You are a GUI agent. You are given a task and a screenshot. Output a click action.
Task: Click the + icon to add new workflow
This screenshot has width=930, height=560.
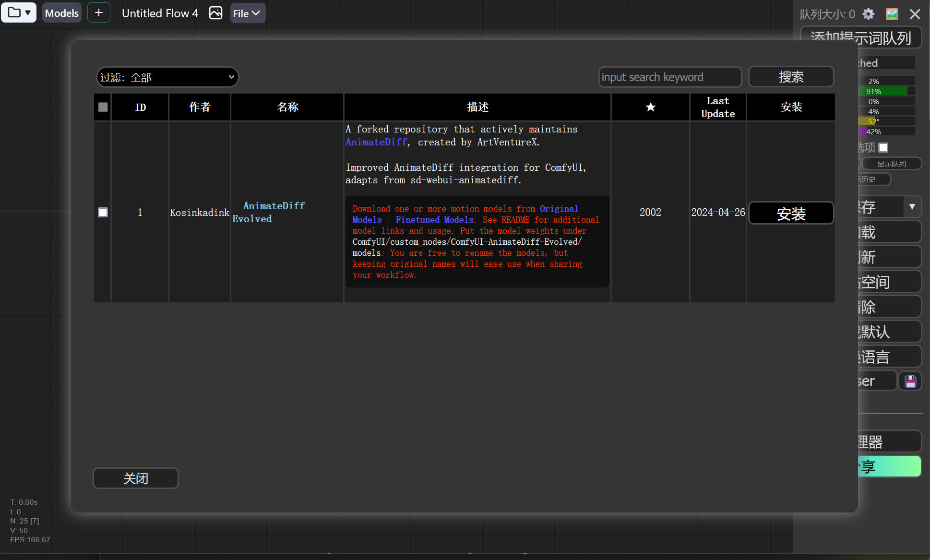(99, 12)
